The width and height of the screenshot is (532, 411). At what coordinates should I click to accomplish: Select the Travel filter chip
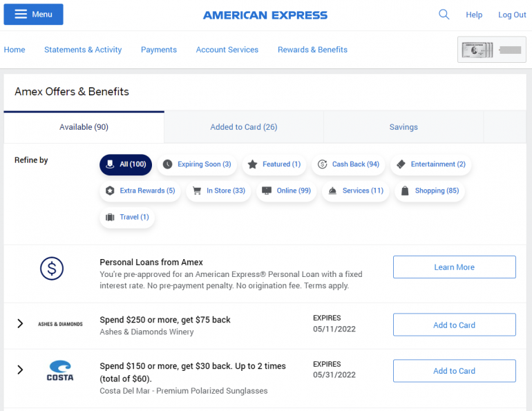[127, 217]
